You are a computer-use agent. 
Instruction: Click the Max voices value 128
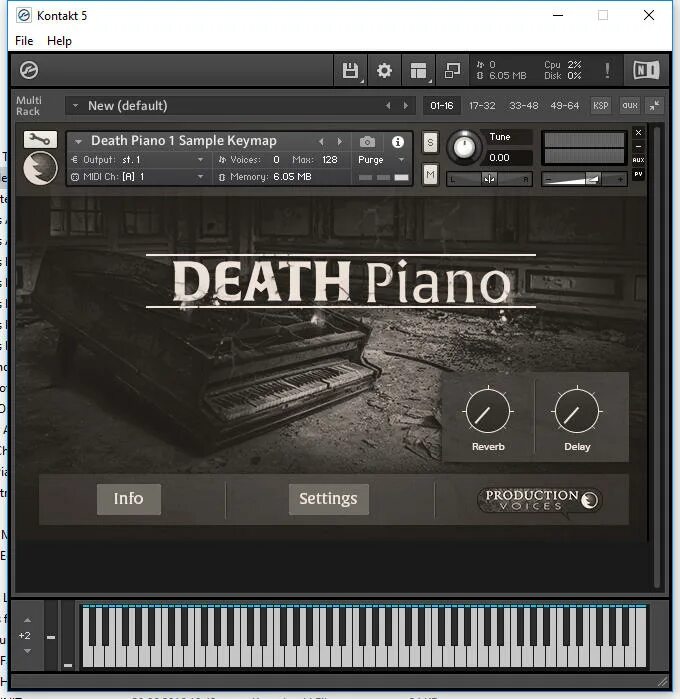click(x=330, y=160)
